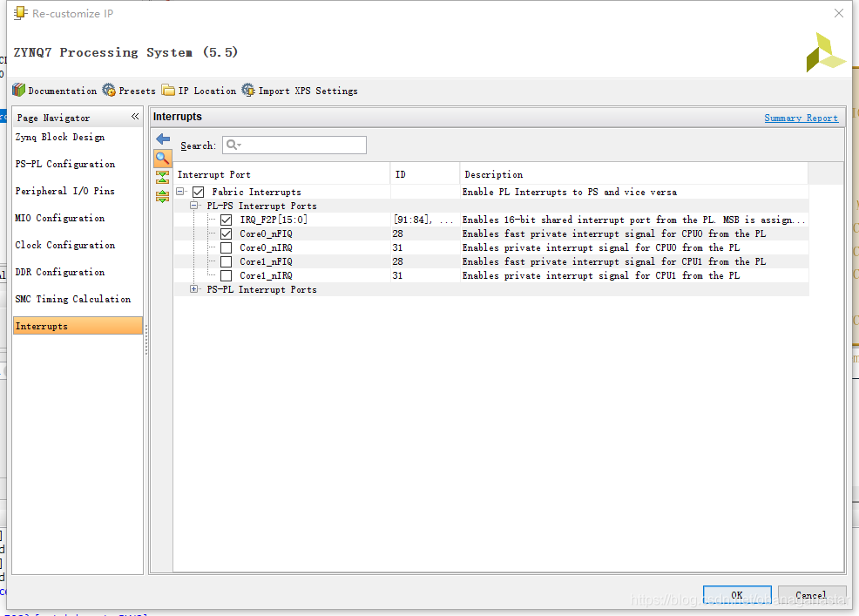Uncheck the Core0_nFIQ checkbox
Image resolution: width=859 pixels, height=616 pixels.
pyautogui.click(x=226, y=234)
